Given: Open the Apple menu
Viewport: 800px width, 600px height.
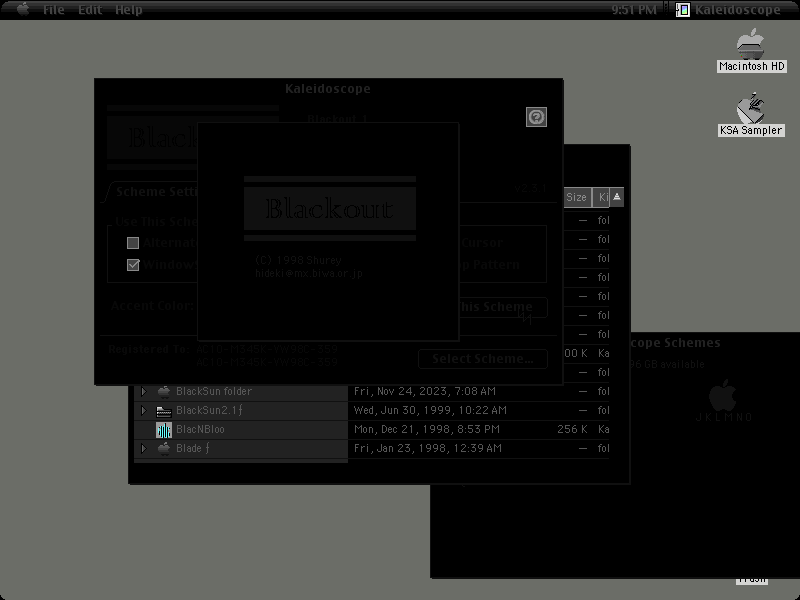Looking at the screenshot, I should [23, 9].
